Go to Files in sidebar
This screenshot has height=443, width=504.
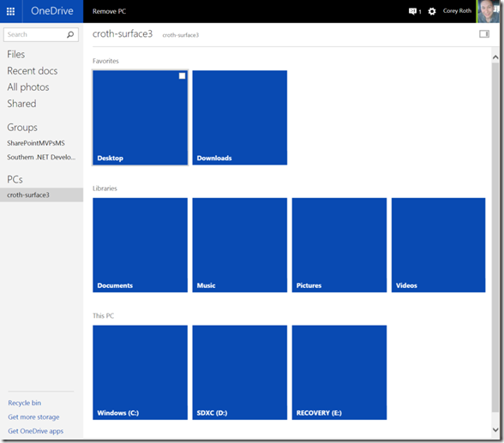[x=16, y=54]
